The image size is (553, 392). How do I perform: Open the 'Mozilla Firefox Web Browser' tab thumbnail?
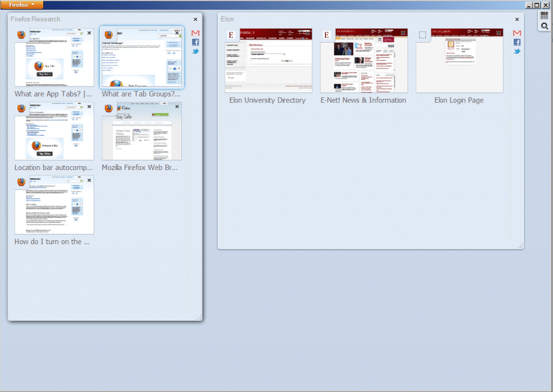point(141,131)
